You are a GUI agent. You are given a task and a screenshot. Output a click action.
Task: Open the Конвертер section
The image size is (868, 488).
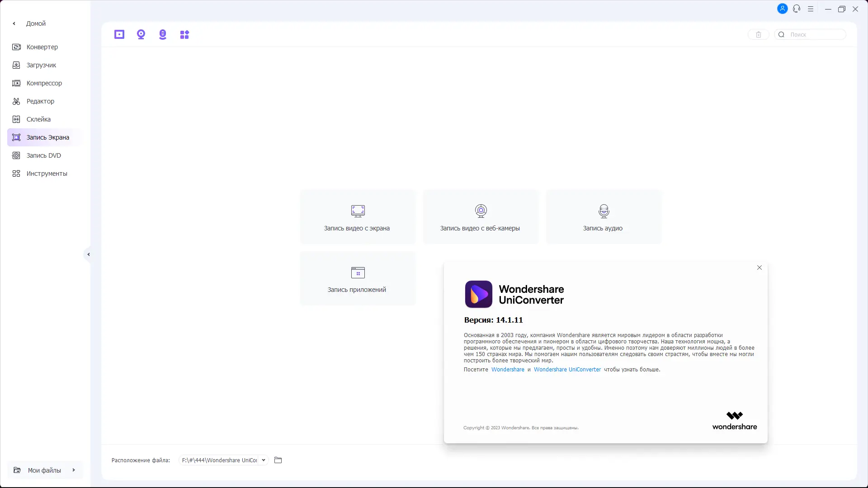(x=42, y=47)
